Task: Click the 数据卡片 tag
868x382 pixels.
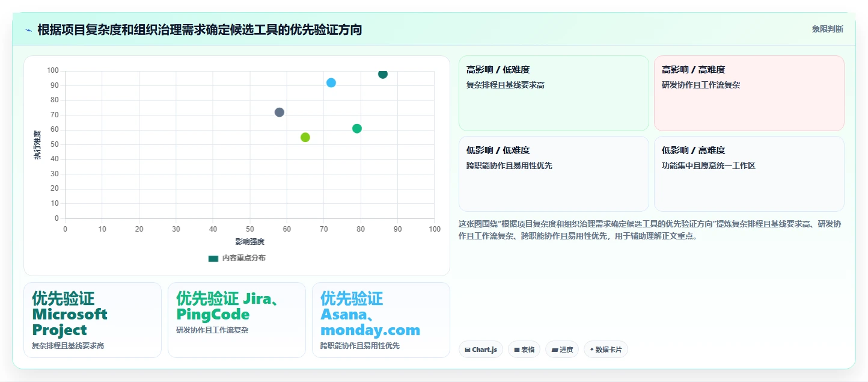Action: coord(606,350)
